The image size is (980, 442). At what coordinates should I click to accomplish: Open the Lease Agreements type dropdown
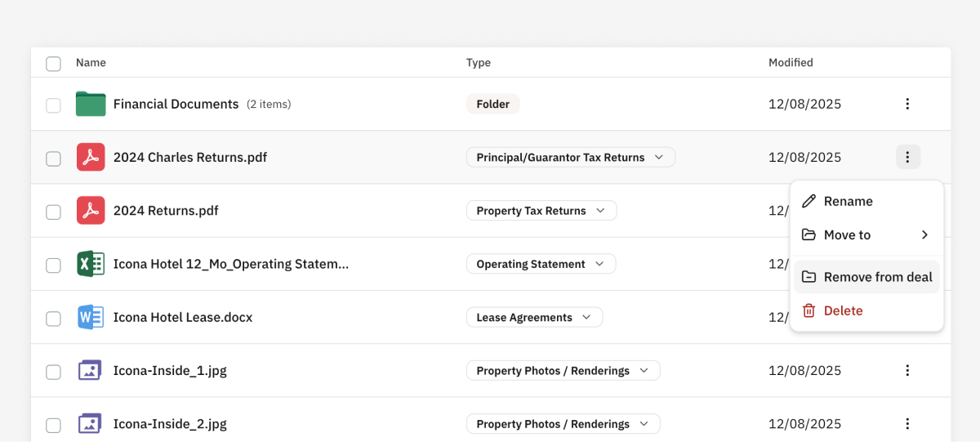point(534,317)
